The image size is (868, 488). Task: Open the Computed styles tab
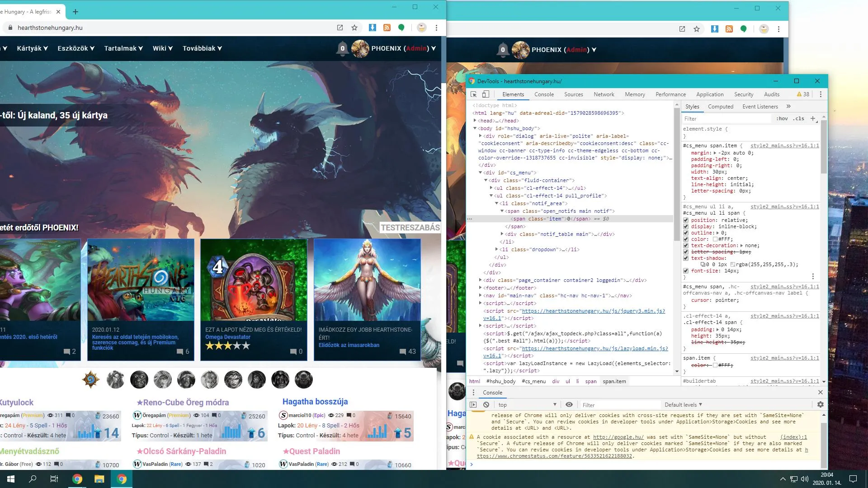pyautogui.click(x=720, y=107)
